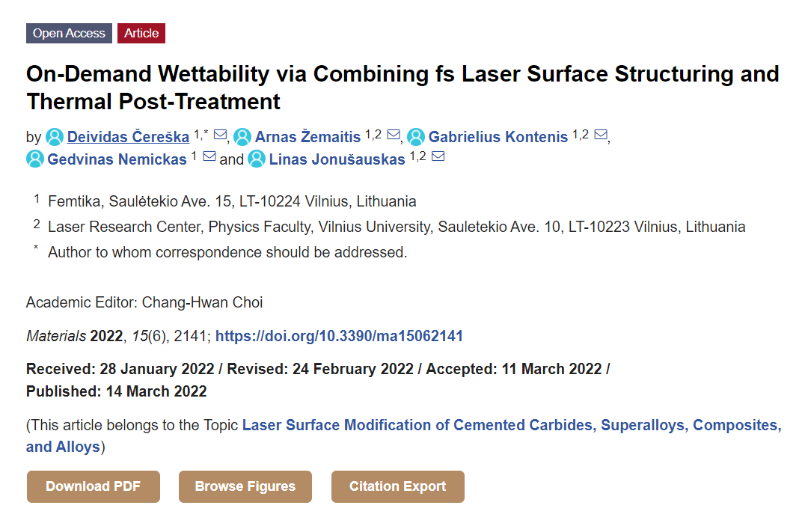Click Arnas Žemaitis's profile avatar icon
808x532 pixels.
coord(242,137)
